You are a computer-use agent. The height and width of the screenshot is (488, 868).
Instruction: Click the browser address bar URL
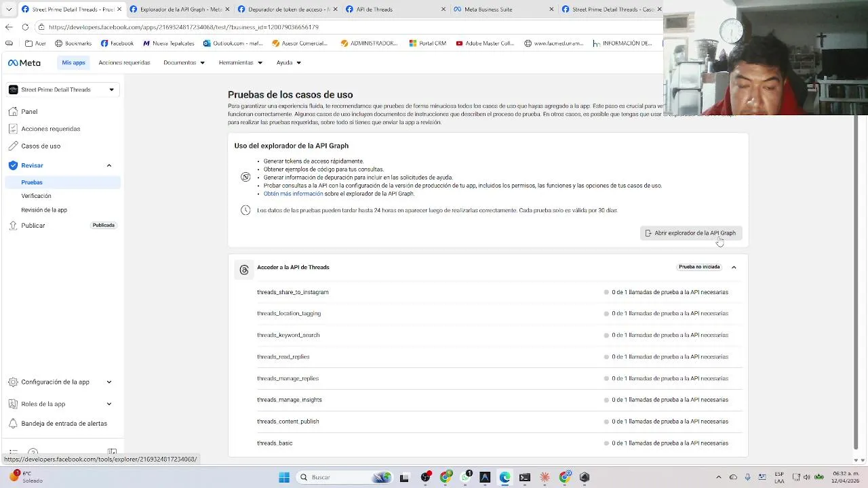pyautogui.click(x=184, y=27)
